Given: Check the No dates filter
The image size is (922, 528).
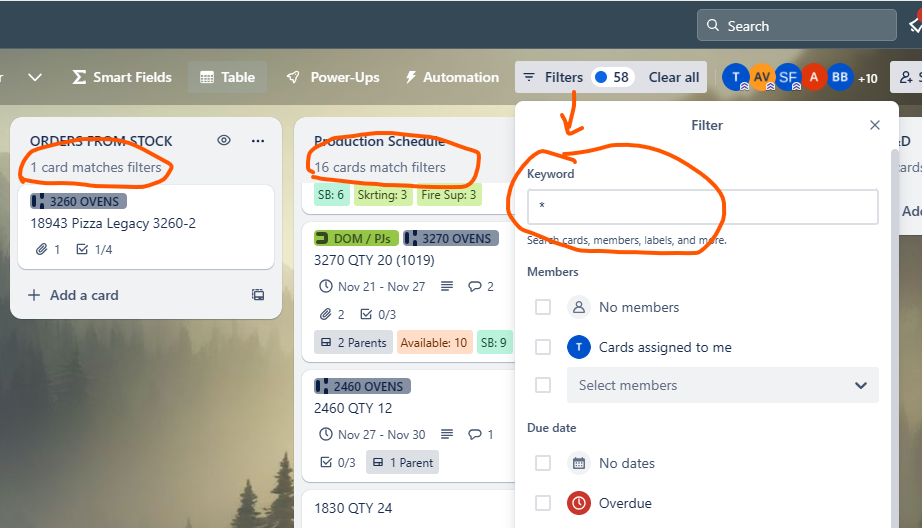Looking at the screenshot, I should click(543, 463).
